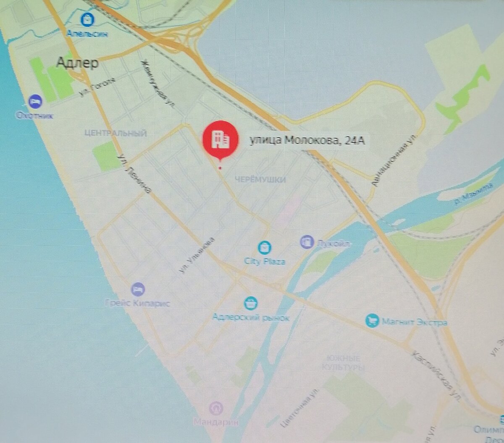Open the Лукойл gas station marker
The height and width of the screenshot is (443, 504).
point(307,242)
